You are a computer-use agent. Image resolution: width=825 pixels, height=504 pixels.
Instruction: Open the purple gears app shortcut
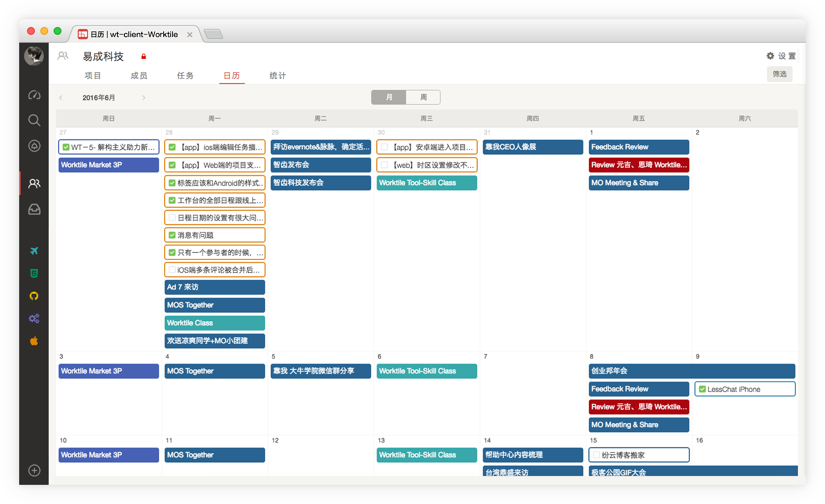(x=34, y=318)
